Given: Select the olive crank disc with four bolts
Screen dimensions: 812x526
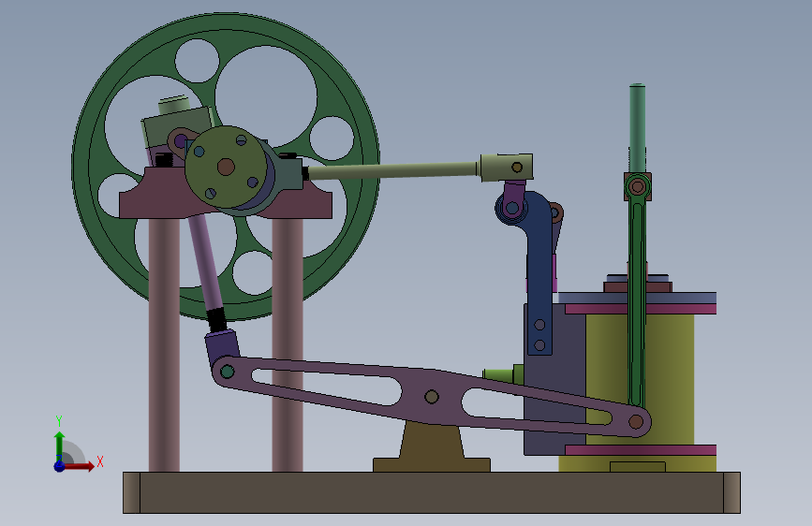Looking at the screenshot, I should [226, 167].
